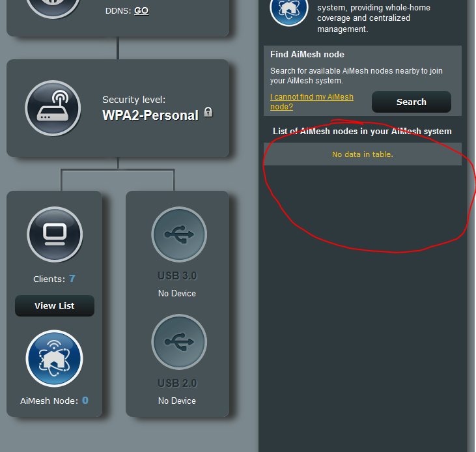Click the 'AiMesh Node:' label
Screen dimensions: 476x452
click(x=49, y=401)
